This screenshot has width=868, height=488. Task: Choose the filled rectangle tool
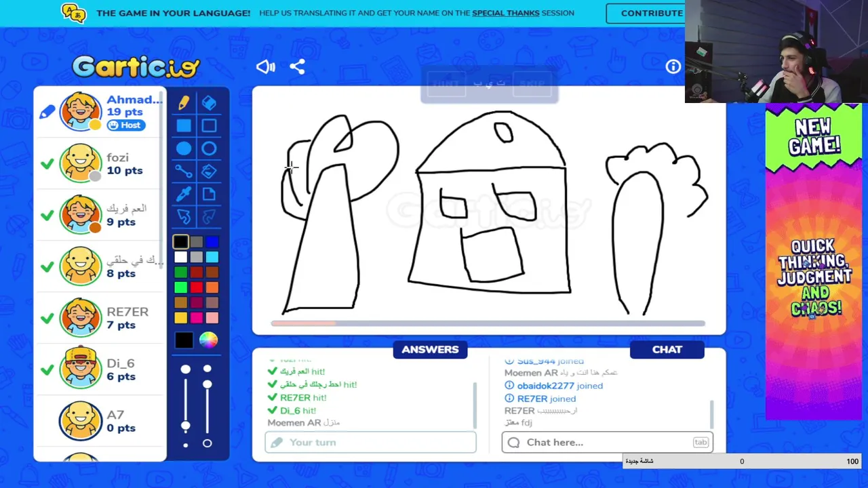(184, 125)
